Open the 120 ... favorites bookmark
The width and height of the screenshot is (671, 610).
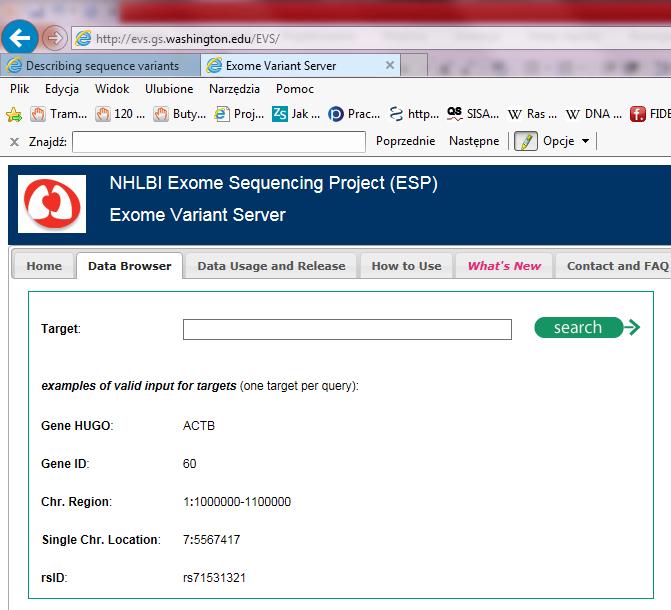(120, 114)
